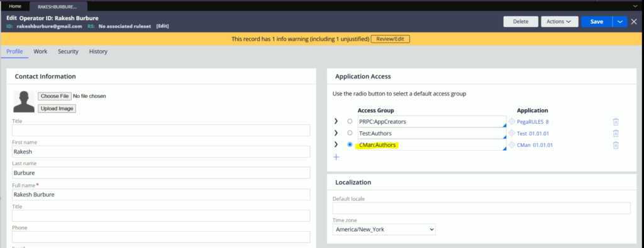This screenshot has width=644, height=248.
Task: Click the [Edit] ruleset link
Action: click(163, 26)
